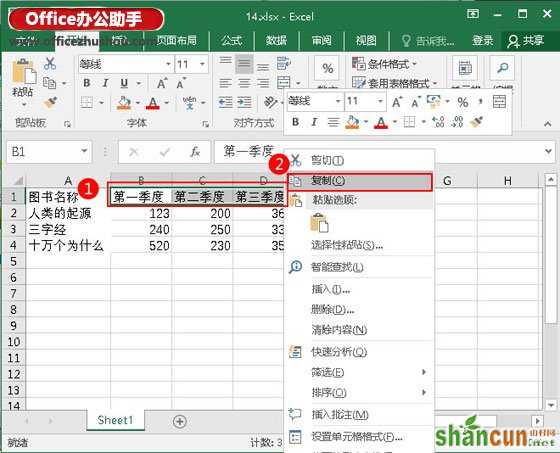
Task: Add a new sheet with plus button
Action: pyautogui.click(x=180, y=421)
